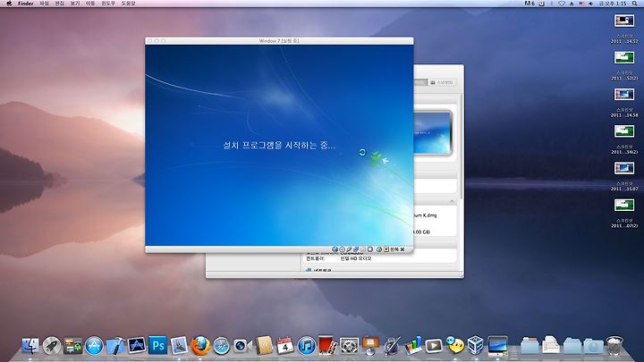
Task: Click VM preview thumbnail in VirtualBox Manager
Action: [433, 132]
